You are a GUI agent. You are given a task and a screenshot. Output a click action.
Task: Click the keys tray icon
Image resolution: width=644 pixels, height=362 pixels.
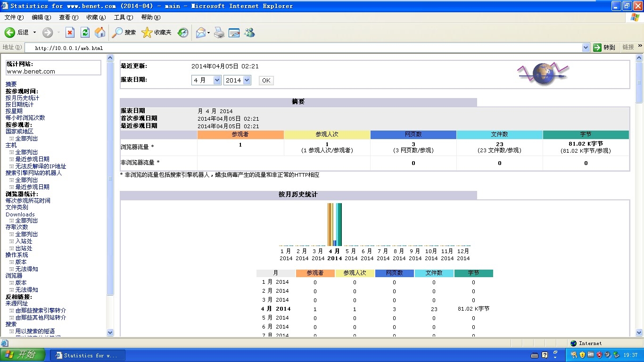click(x=574, y=354)
